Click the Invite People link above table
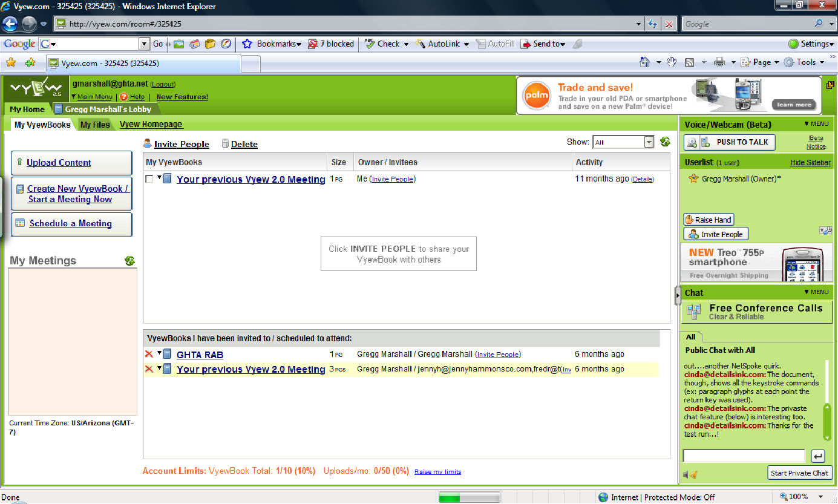The width and height of the screenshot is (838, 504). 182,144
